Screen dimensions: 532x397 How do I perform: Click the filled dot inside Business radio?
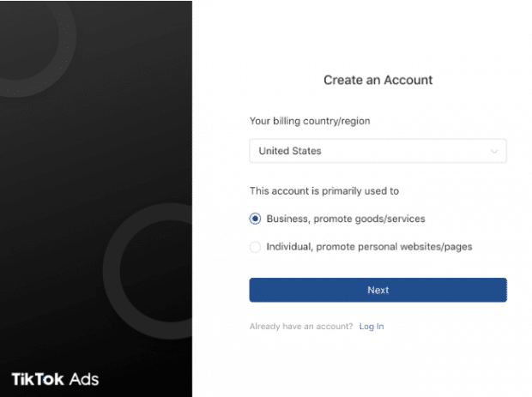pos(255,219)
